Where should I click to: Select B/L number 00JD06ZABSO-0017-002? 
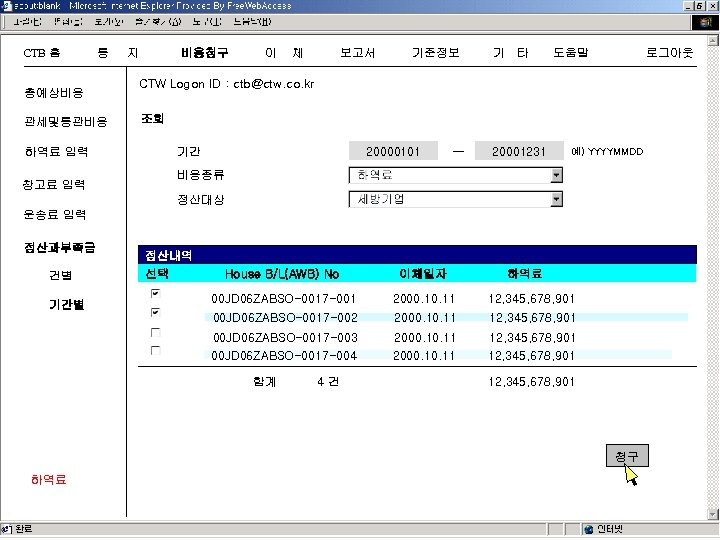(285, 318)
